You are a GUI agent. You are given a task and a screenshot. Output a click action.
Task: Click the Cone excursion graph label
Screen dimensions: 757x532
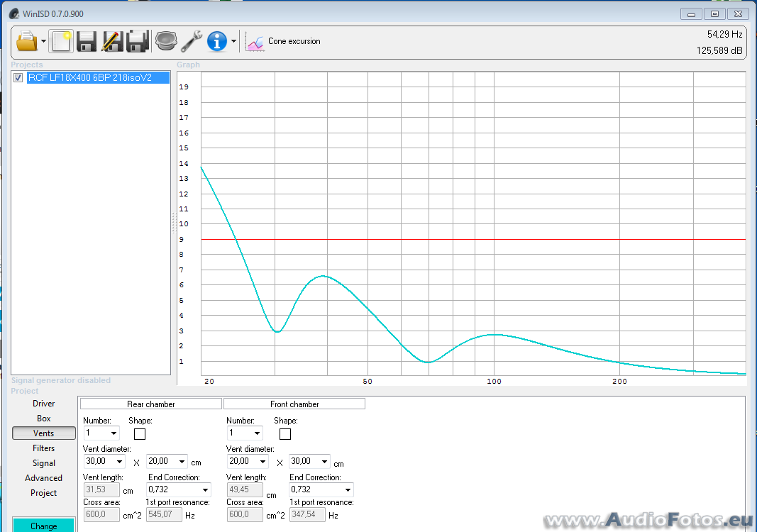294,42
